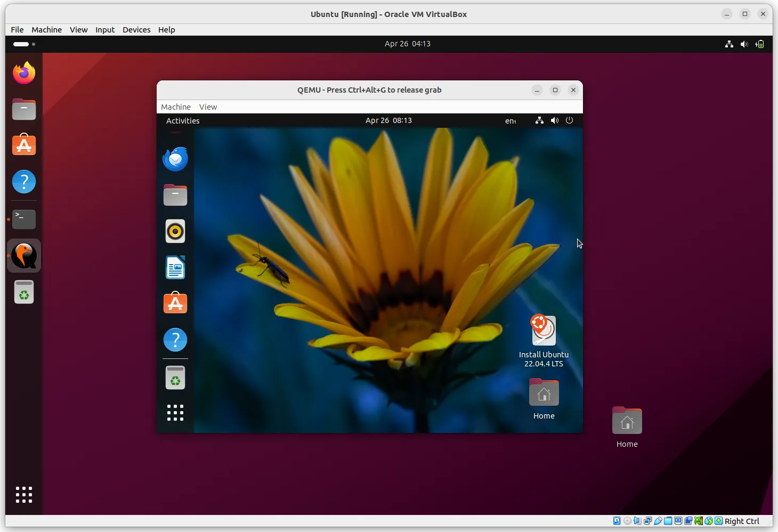
Task: Click VirtualBox hard disk status icon
Action: (x=617, y=521)
